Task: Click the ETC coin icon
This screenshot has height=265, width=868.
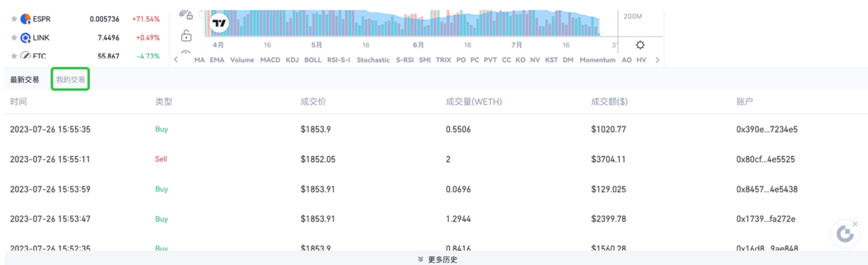Action: (x=25, y=56)
